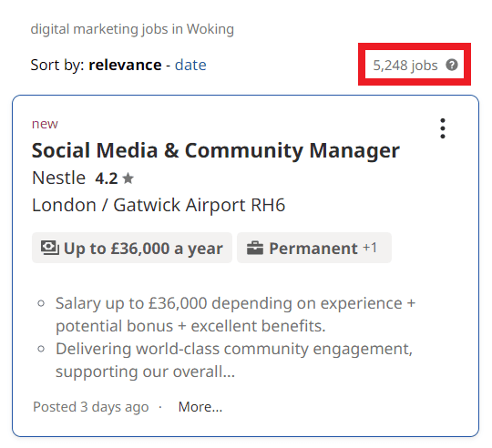Click the 'Salary up to £36,000 depending' bullet

pyautogui.click(x=235, y=314)
